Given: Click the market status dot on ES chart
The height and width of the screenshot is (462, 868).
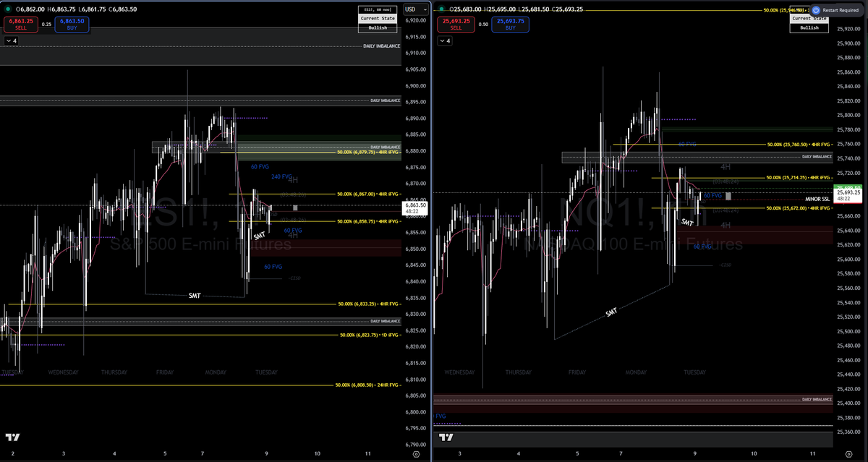Looking at the screenshot, I should [8, 9].
